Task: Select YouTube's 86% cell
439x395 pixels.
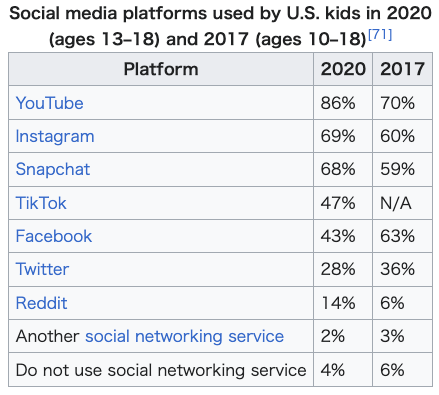Action: (x=343, y=103)
